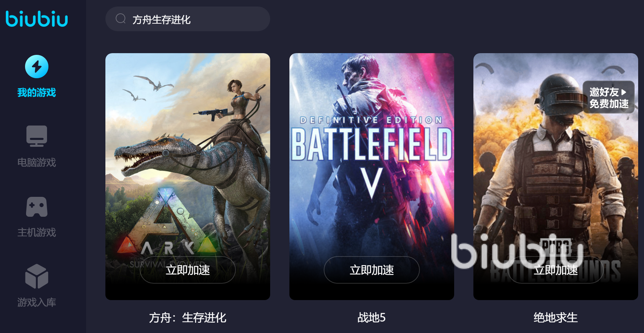Click the 邀好友免费加速 invite badge
The image size is (644, 333).
tap(609, 97)
